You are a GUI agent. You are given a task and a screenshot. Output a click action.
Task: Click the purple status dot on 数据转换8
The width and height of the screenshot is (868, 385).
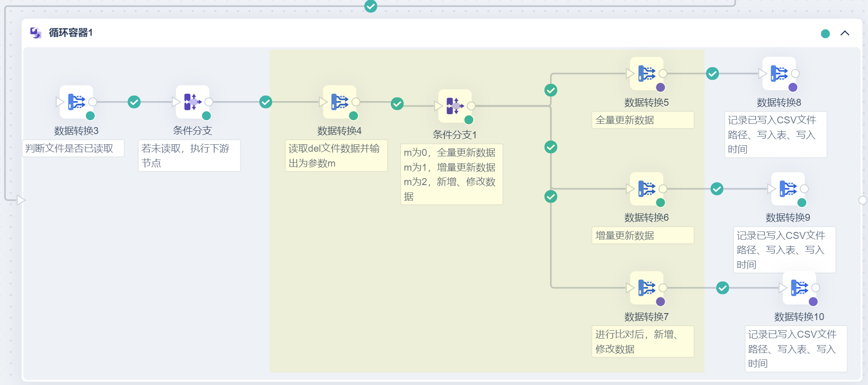click(793, 87)
